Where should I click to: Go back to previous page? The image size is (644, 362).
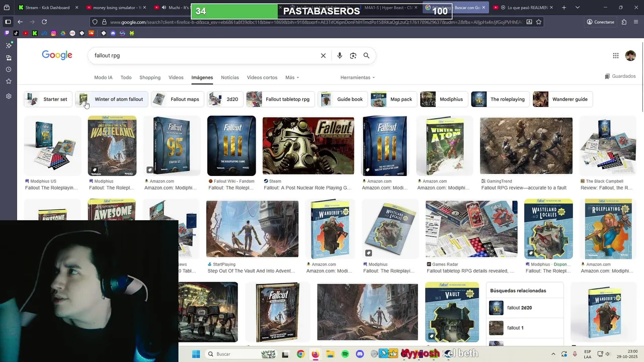point(20,22)
